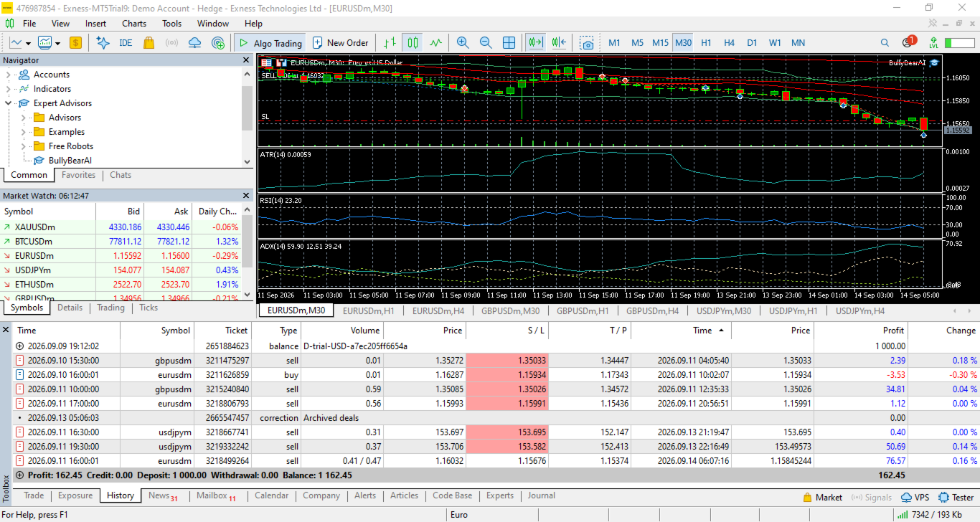This screenshot has width=980, height=522.
Task: Toggle Algo Trading on or off
Action: point(270,42)
